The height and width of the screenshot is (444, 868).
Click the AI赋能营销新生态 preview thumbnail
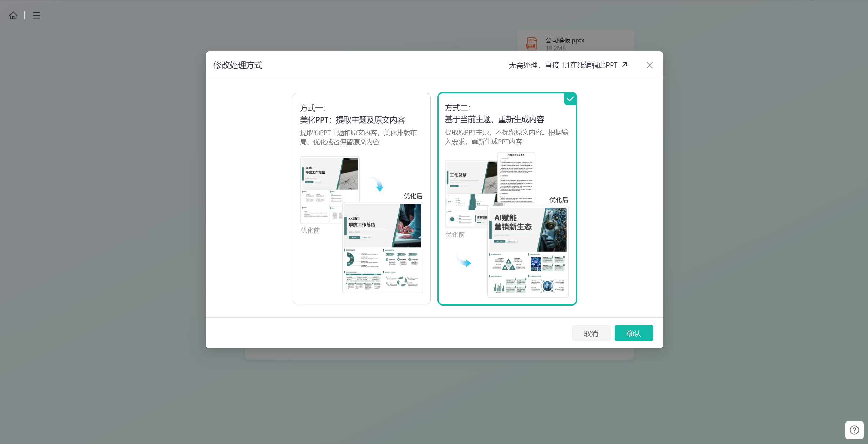tap(528, 252)
